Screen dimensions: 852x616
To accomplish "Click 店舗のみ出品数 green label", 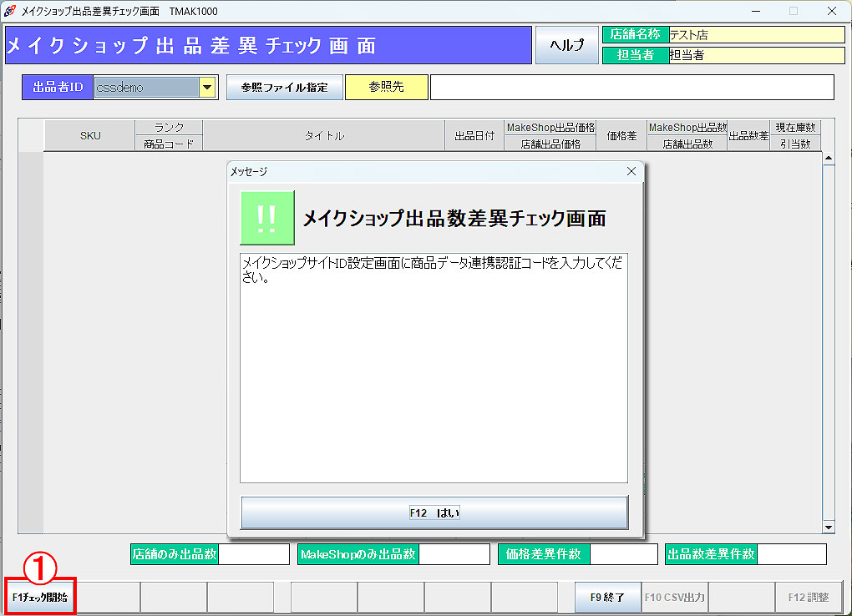I will [x=175, y=554].
